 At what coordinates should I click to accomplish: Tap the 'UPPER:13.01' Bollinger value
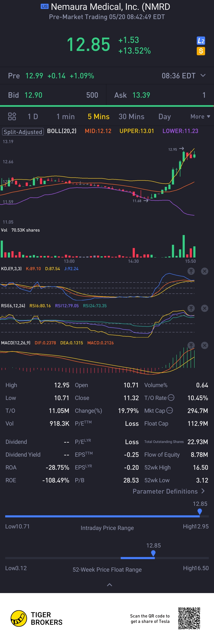tap(137, 131)
